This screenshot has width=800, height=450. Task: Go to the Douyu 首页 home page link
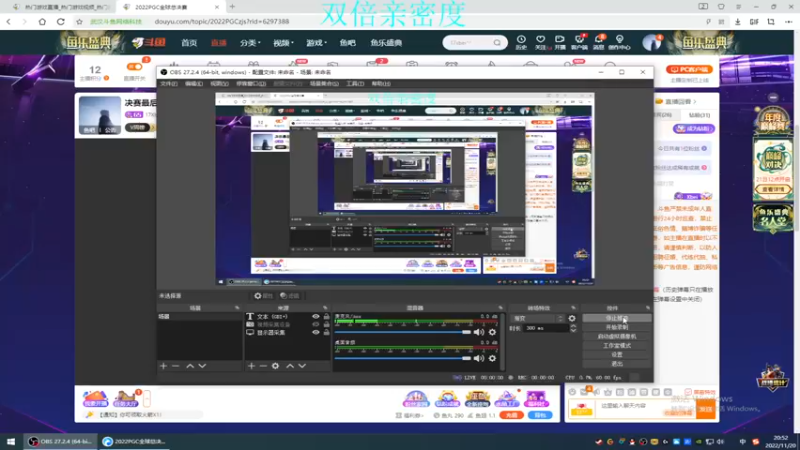[189, 43]
